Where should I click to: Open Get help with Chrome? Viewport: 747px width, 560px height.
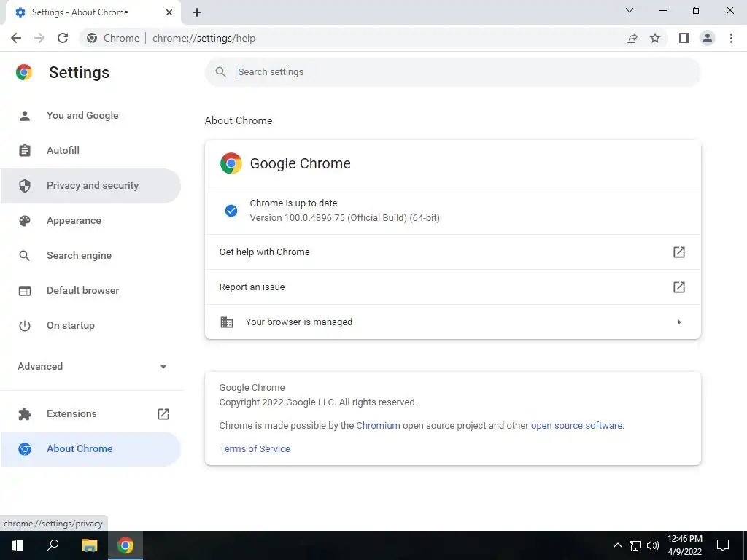click(x=452, y=252)
